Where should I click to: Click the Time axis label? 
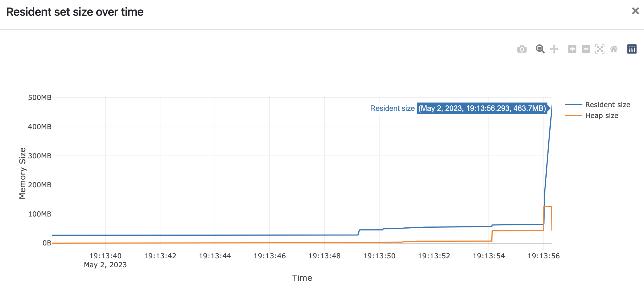point(302,278)
